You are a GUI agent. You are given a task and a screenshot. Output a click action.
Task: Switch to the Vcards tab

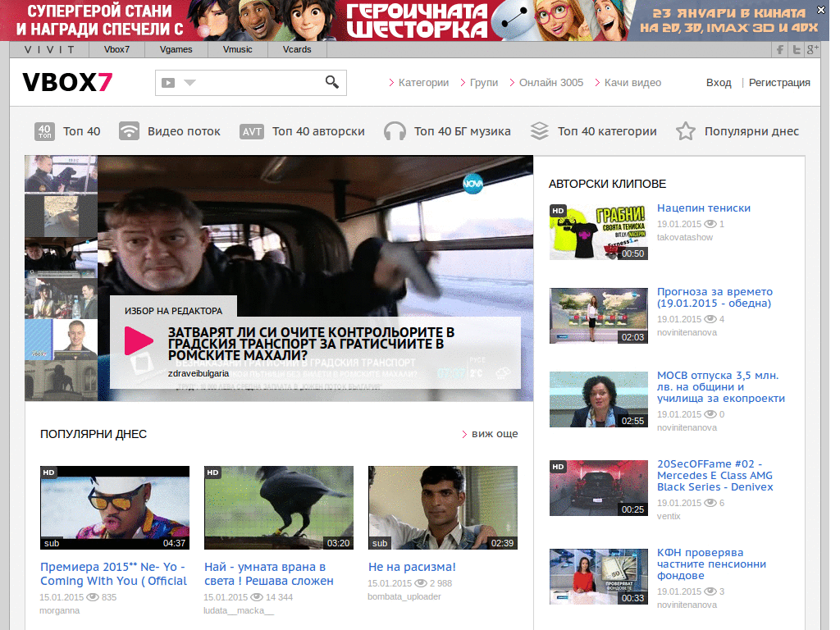tap(297, 49)
